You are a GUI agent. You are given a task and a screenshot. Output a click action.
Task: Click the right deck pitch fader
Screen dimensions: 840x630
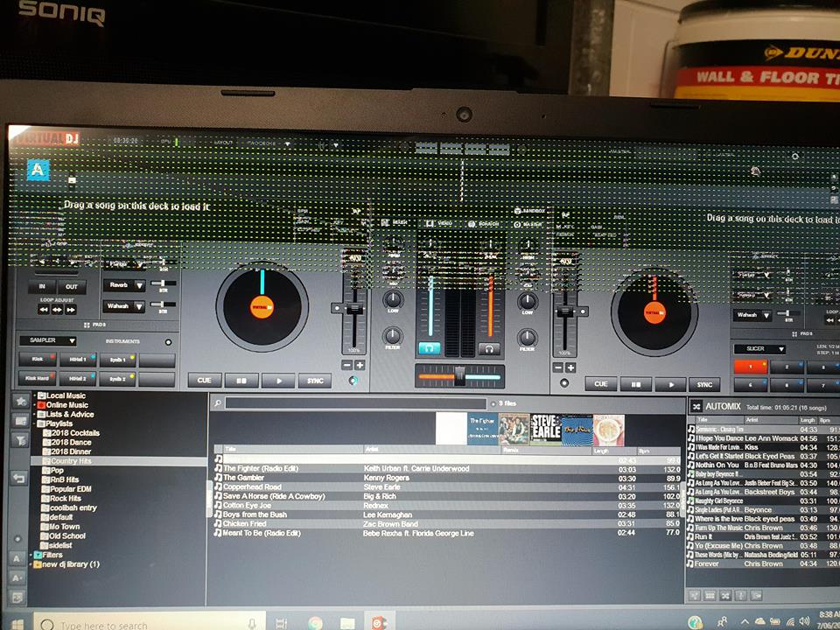click(x=564, y=311)
